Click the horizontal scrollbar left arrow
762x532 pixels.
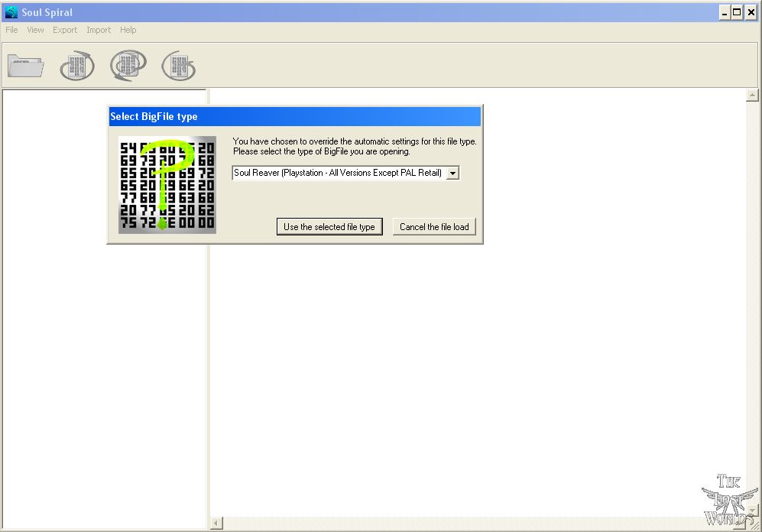click(x=217, y=524)
